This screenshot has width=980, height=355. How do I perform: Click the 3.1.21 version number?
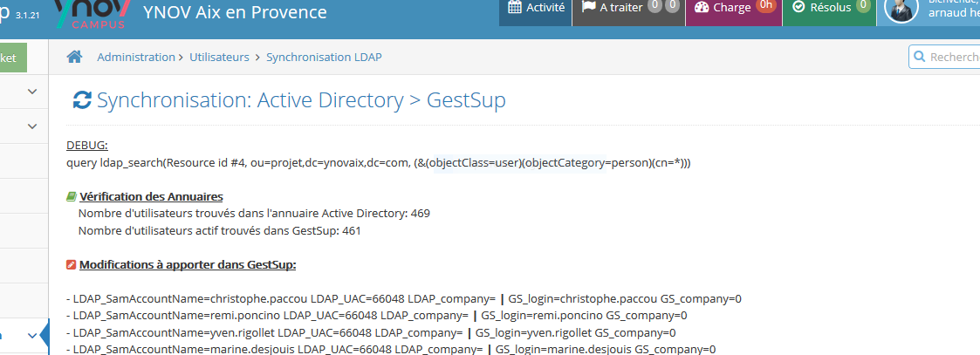click(x=28, y=14)
